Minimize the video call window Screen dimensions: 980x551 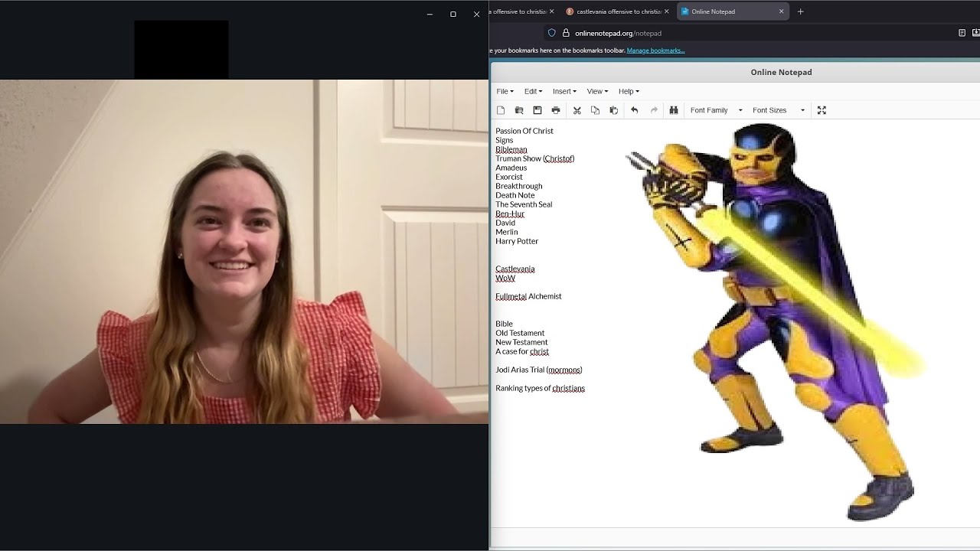pos(430,14)
